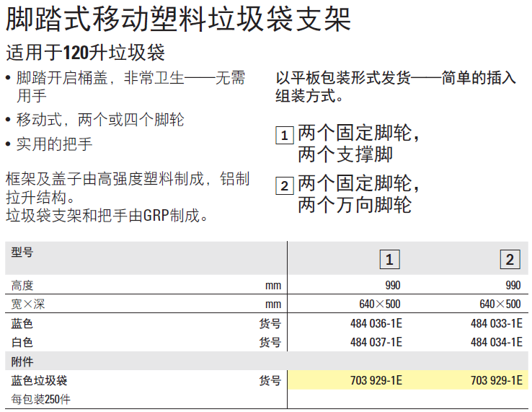Click the boxed number 2 beside 两个万向脚轮
The height and width of the screenshot is (412, 532).
pyautogui.click(x=284, y=185)
